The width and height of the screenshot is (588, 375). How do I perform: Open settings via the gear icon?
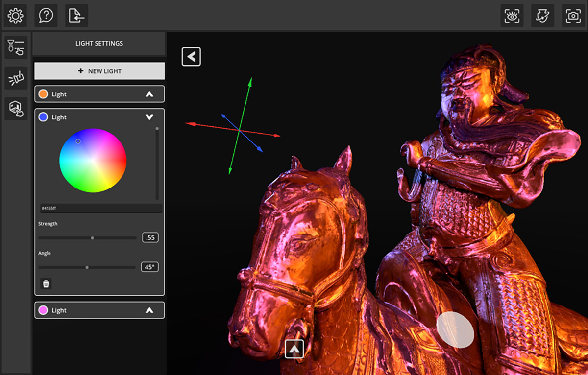click(16, 16)
